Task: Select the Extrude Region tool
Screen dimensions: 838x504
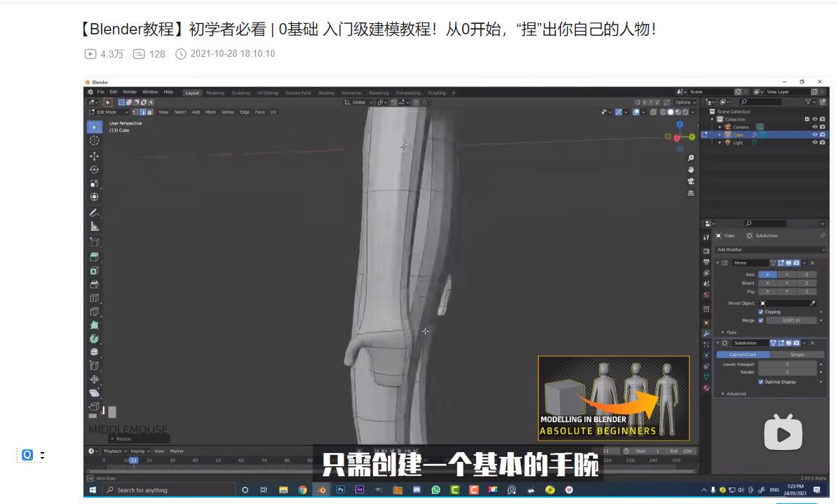Action: pyautogui.click(x=94, y=257)
